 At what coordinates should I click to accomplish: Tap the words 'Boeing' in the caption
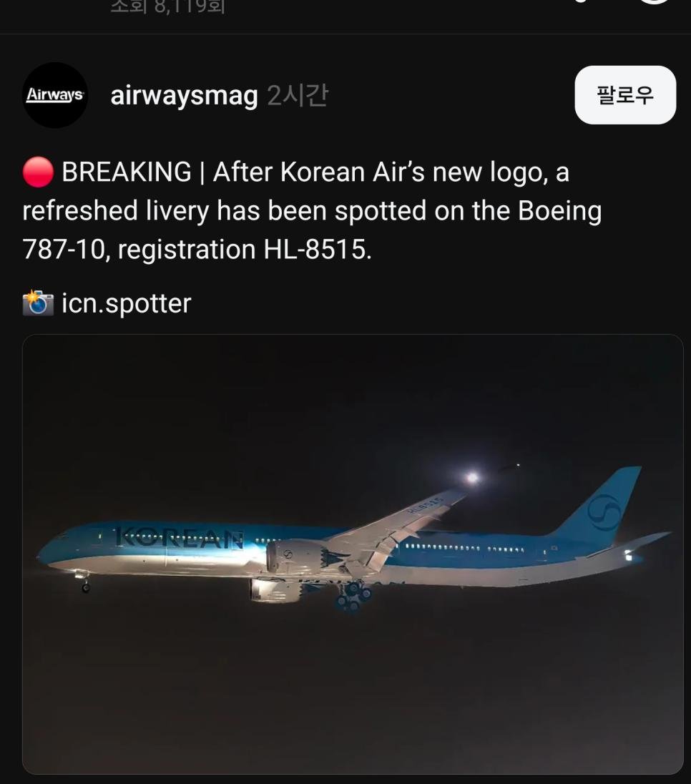click(559, 210)
